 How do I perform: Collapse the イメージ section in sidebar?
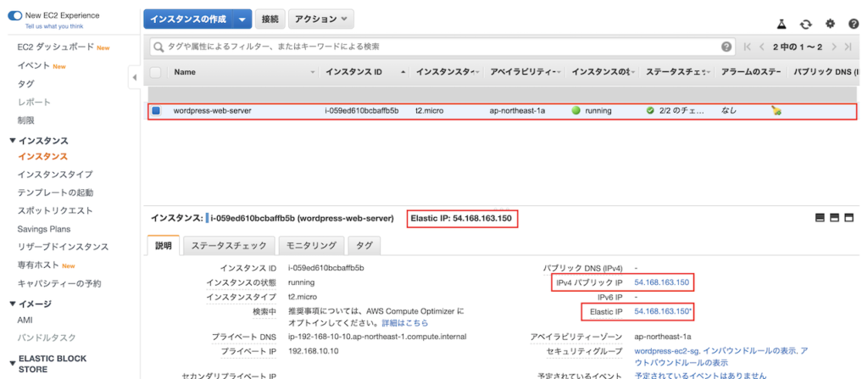(x=12, y=304)
